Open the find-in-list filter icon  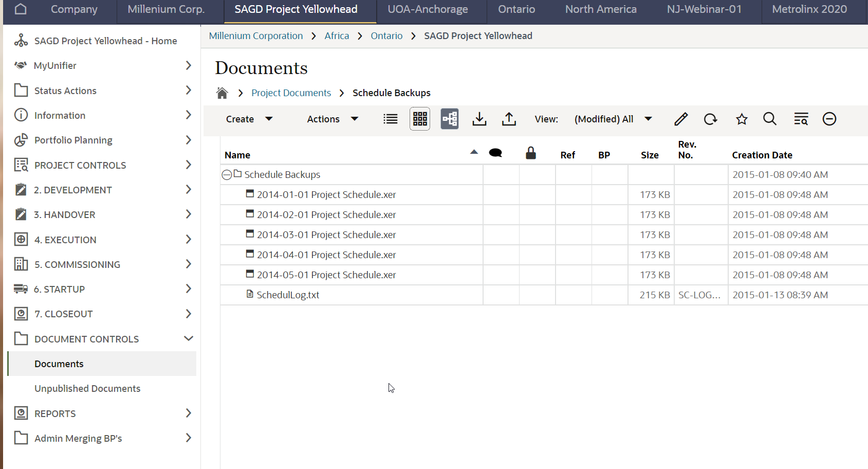tap(801, 119)
